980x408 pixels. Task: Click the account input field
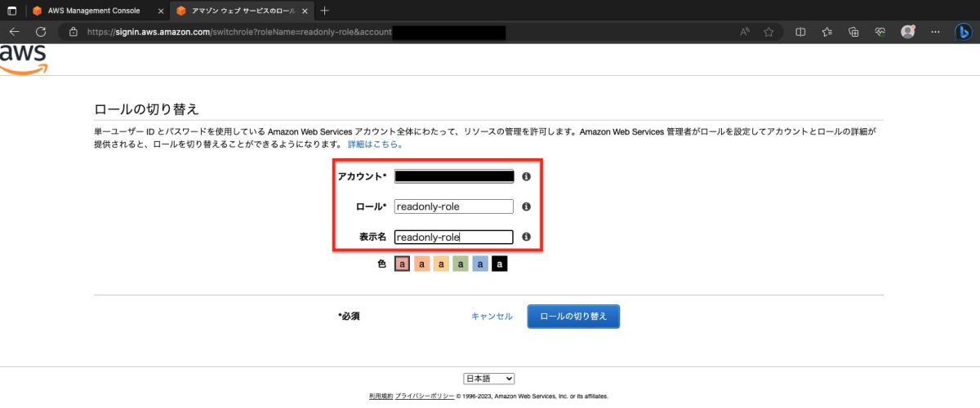(454, 176)
